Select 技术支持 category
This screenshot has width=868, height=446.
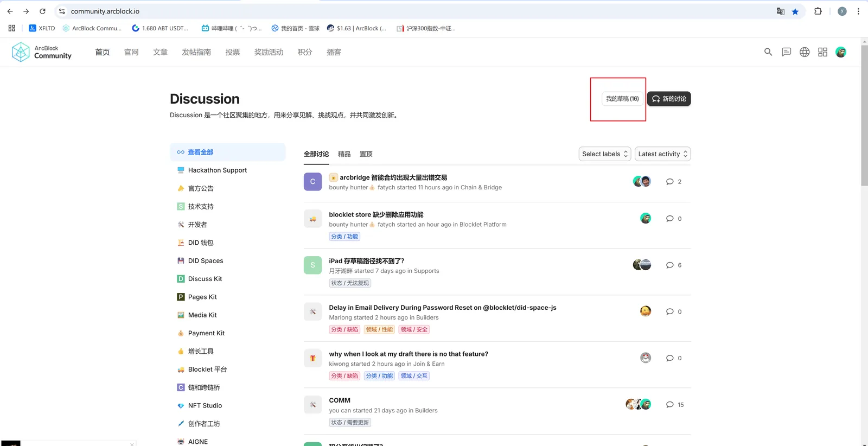tap(228, 207)
